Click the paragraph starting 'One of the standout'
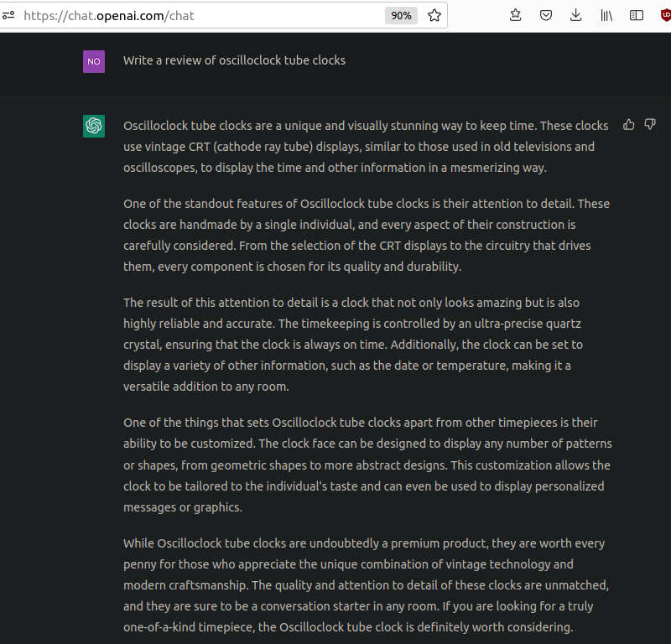Viewport: 671px width, 644px height. pos(366,235)
